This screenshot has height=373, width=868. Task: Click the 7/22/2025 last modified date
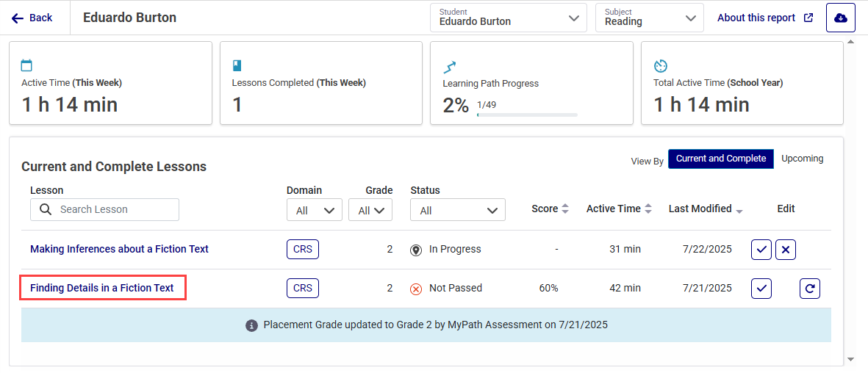point(708,250)
